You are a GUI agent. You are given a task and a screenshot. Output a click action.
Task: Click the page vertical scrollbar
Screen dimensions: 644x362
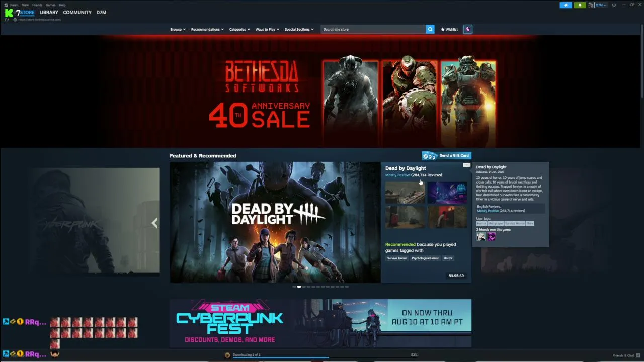[x=642, y=60]
